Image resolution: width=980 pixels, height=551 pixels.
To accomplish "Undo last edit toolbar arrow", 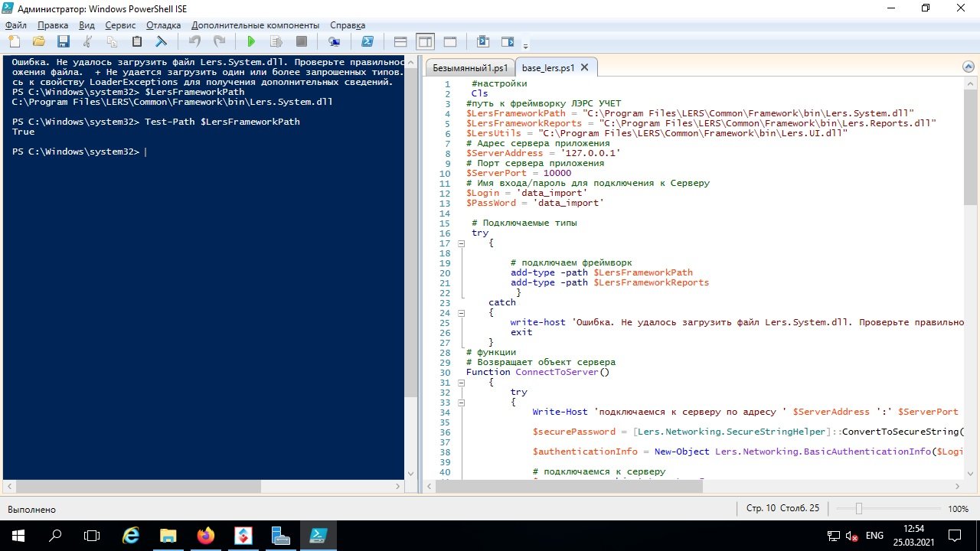I will [x=194, y=41].
